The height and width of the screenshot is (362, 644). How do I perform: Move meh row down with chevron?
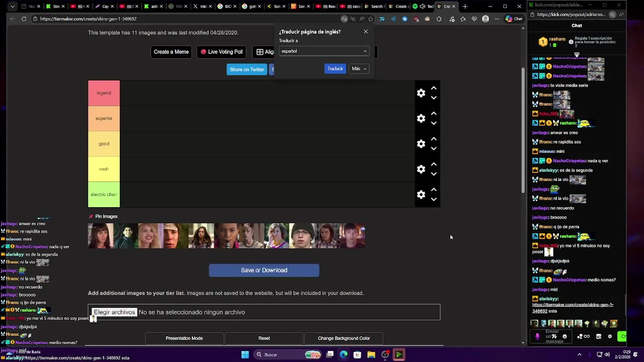point(434,174)
